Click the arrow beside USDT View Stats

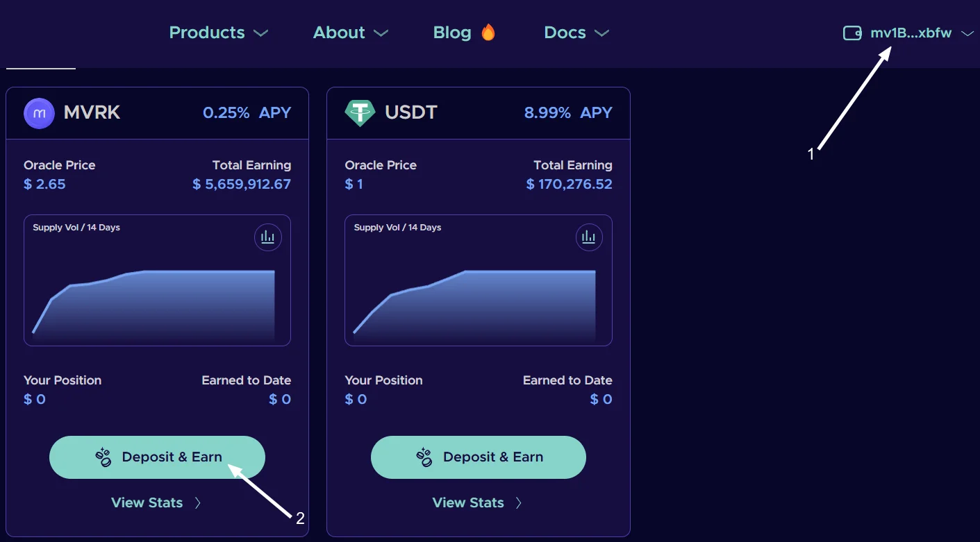click(x=519, y=503)
